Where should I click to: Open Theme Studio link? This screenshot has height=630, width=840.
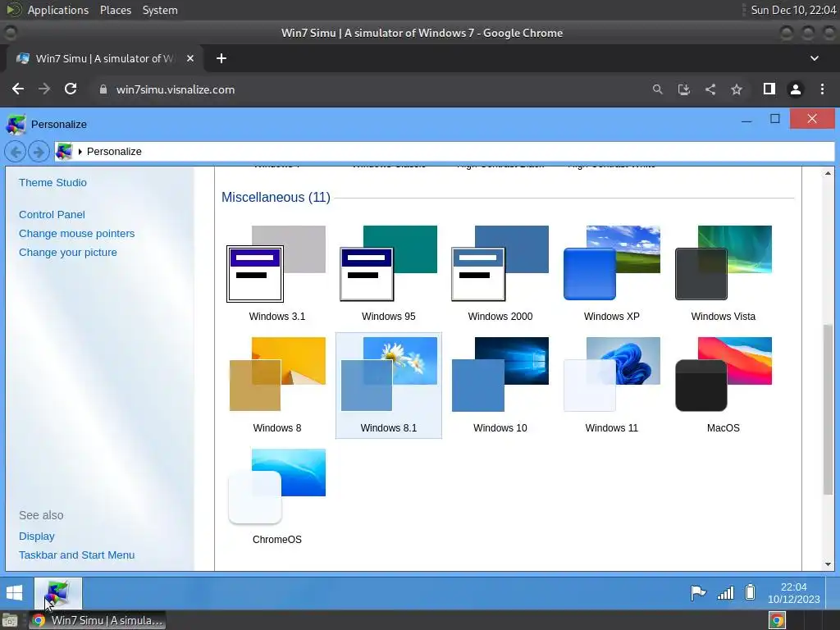(52, 183)
